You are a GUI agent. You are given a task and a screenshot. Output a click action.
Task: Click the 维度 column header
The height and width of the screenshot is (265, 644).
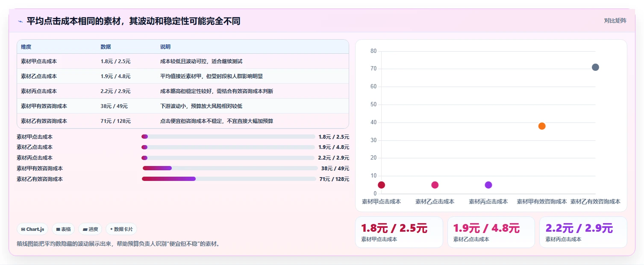click(x=26, y=47)
